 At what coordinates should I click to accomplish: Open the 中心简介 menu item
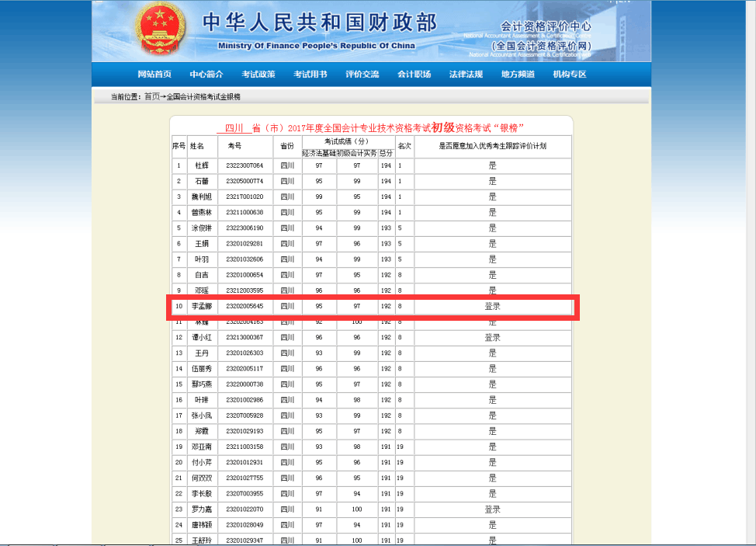tap(206, 75)
